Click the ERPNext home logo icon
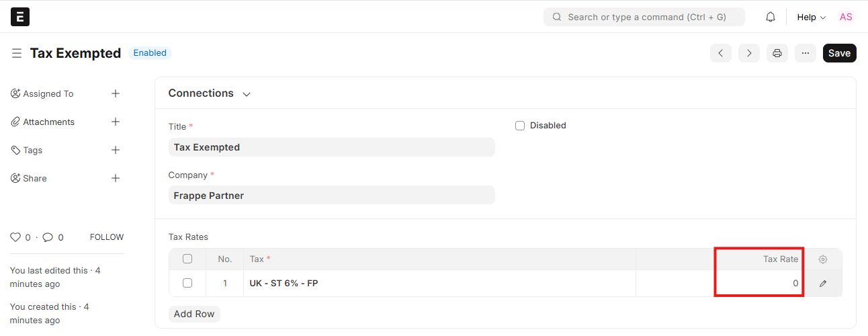 coord(20,17)
